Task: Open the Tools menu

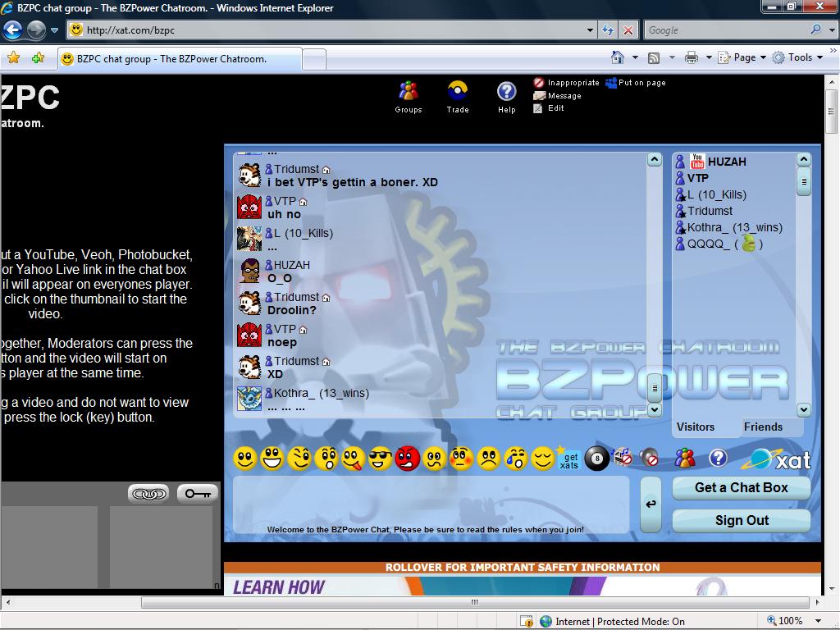Action: point(798,57)
